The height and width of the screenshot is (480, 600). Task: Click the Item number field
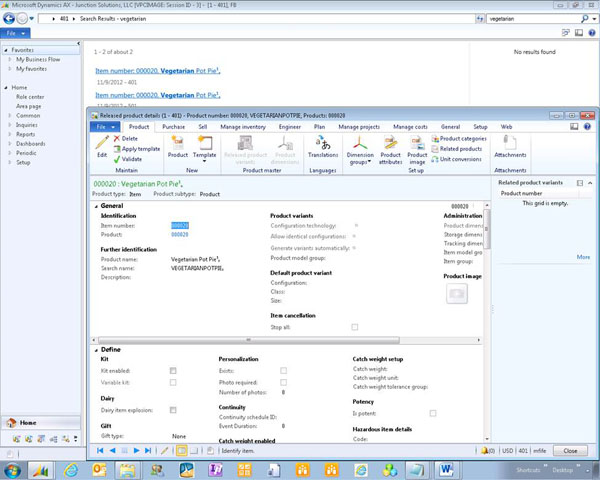coord(179,225)
